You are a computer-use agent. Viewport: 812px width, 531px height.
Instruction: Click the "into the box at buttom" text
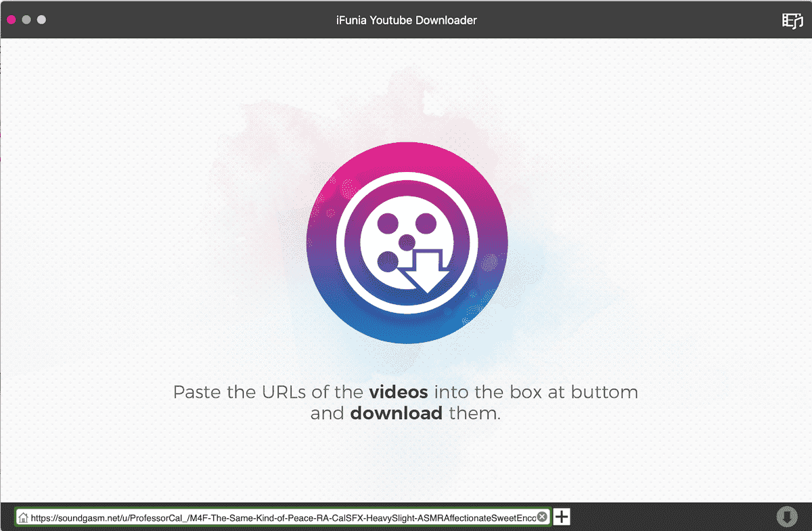(x=535, y=392)
